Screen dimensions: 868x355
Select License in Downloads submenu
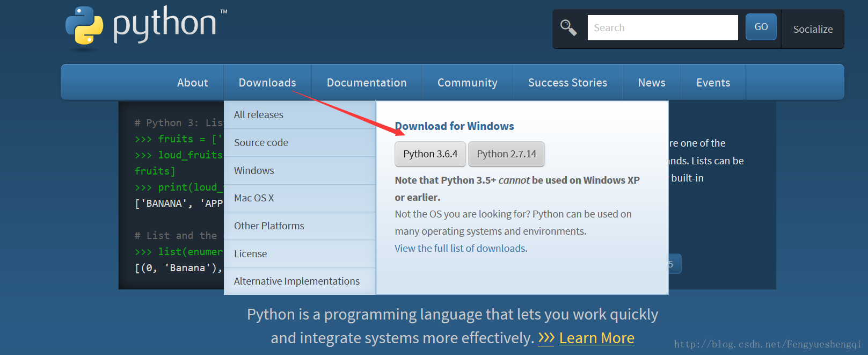[x=300, y=253]
